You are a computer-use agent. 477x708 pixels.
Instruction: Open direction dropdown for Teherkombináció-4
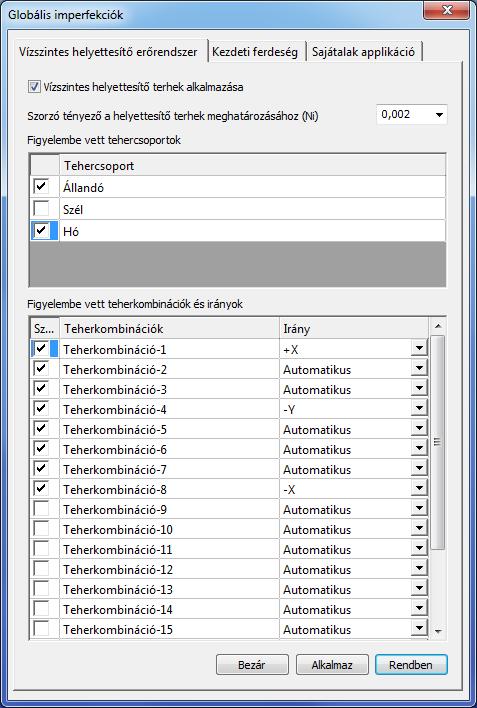(x=420, y=409)
